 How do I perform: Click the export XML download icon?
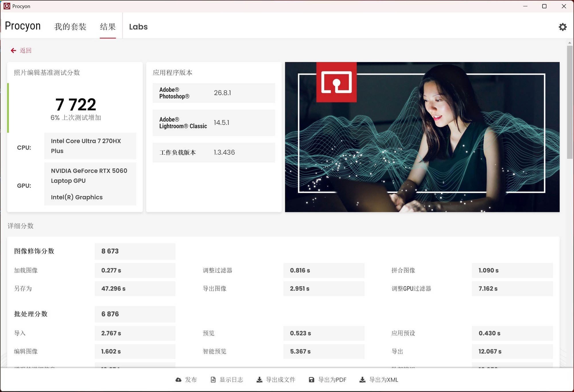click(x=362, y=380)
